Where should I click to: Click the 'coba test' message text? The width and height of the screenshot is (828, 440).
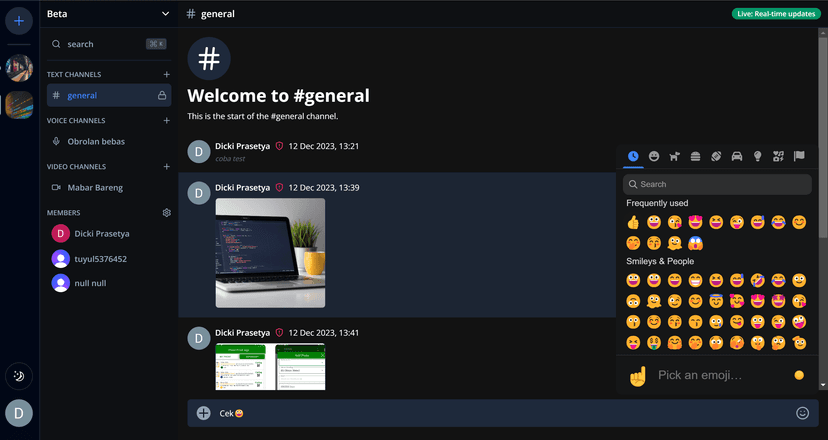pos(230,158)
